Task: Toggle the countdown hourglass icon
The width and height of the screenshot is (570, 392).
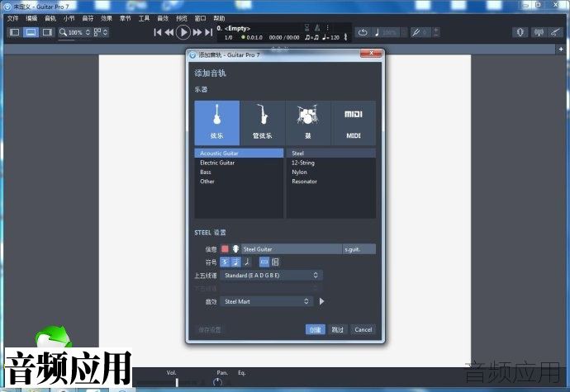Action: pos(306,27)
